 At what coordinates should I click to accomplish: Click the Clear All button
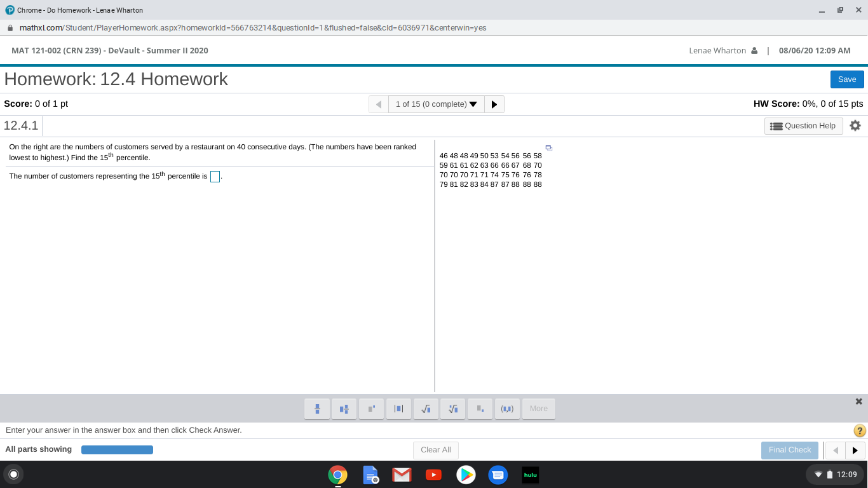pos(435,450)
